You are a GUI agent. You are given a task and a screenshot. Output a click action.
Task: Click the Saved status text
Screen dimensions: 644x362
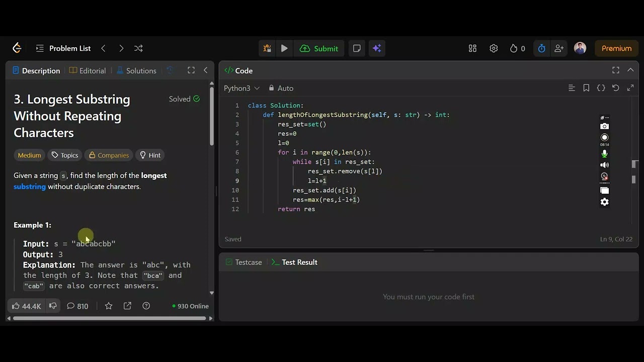233,239
